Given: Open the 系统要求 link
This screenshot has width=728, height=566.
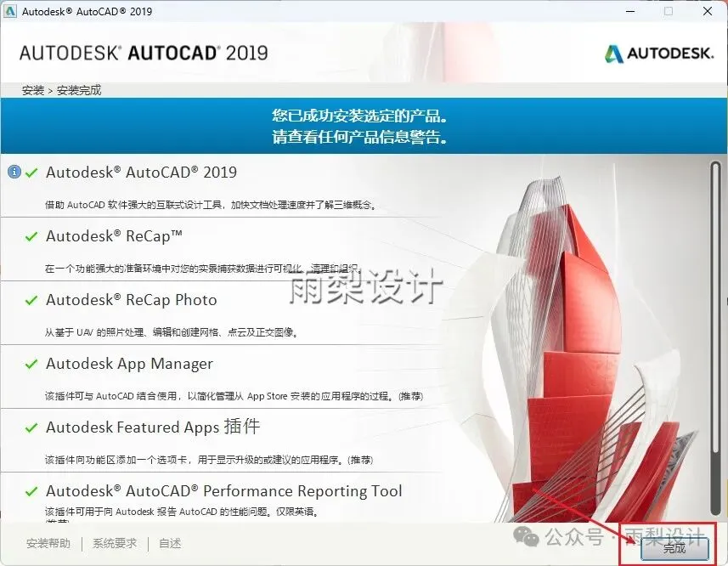Looking at the screenshot, I should click(x=115, y=543).
